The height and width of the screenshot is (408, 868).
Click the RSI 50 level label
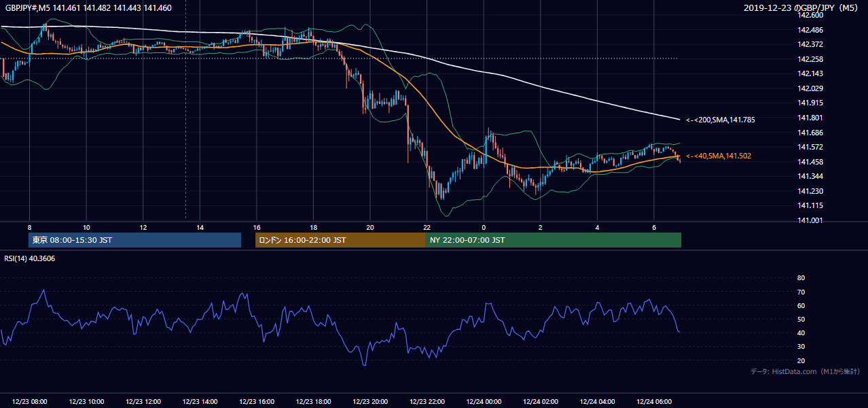point(801,319)
